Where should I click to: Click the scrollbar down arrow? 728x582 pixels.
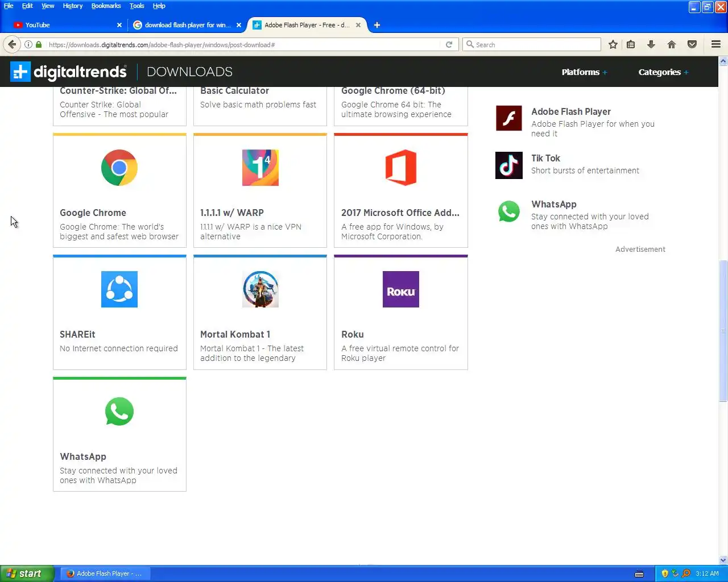pos(723,560)
